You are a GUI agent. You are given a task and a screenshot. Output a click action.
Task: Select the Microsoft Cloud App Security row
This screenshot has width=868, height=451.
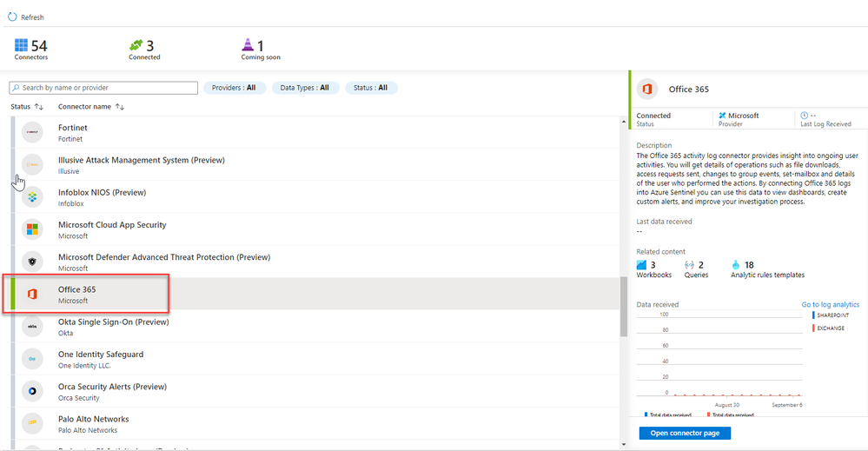[x=315, y=229]
